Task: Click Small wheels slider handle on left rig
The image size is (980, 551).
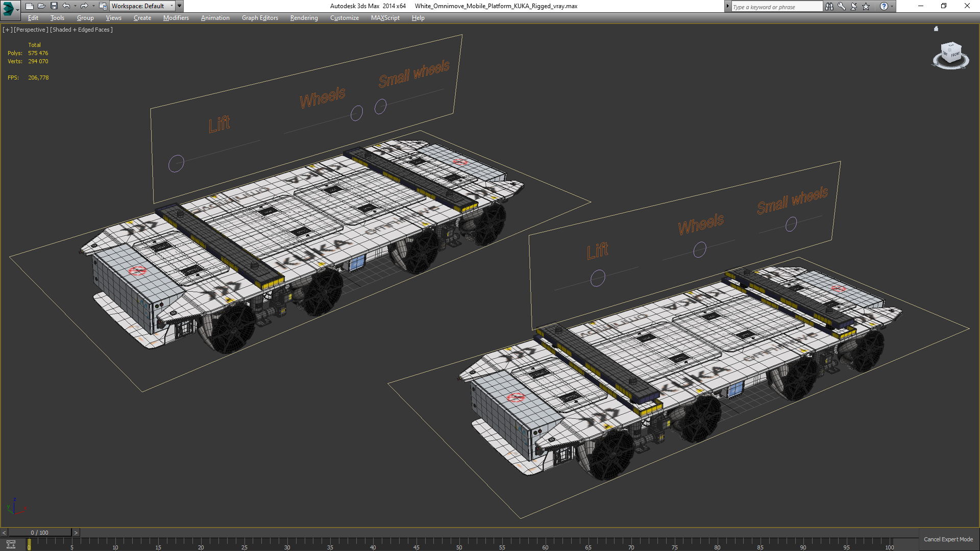Action: pyautogui.click(x=380, y=107)
